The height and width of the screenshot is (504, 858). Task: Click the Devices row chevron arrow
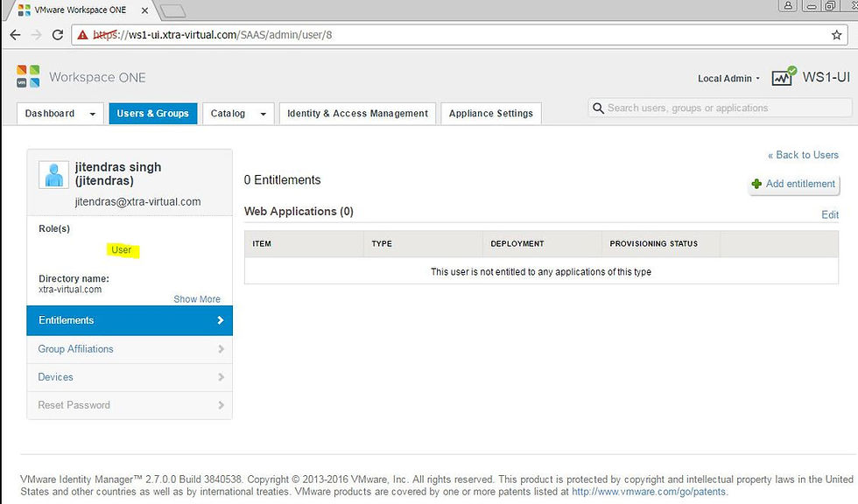pos(221,377)
